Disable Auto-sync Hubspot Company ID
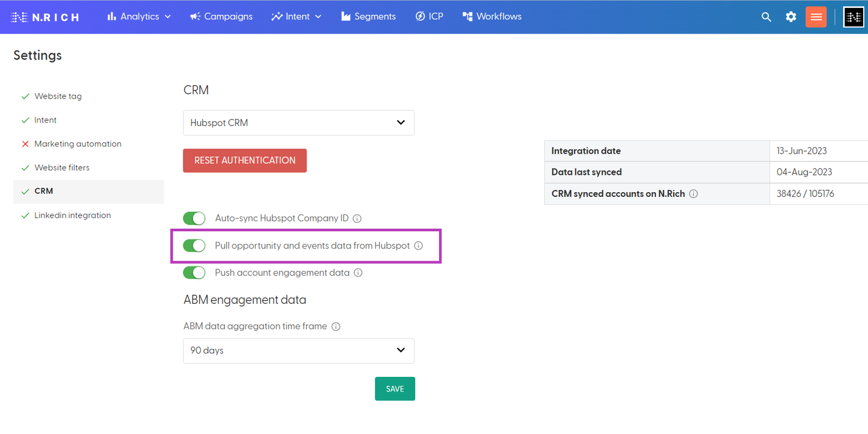Viewport: 868px width, 434px height. (x=194, y=219)
